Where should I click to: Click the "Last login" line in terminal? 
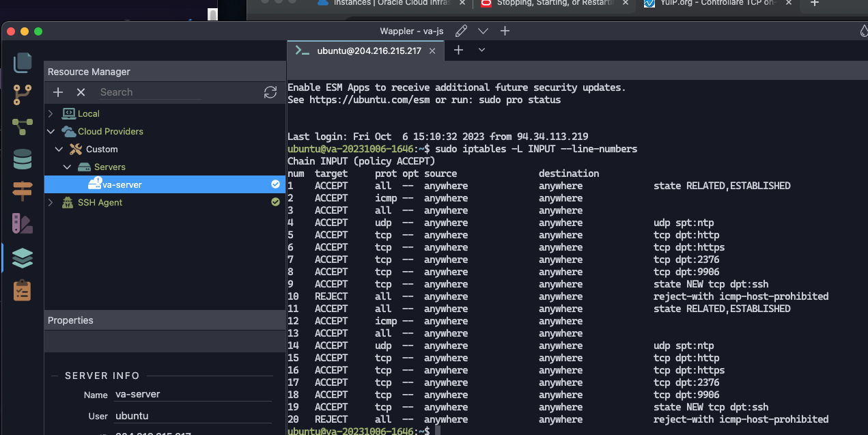(x=438, y=137)
